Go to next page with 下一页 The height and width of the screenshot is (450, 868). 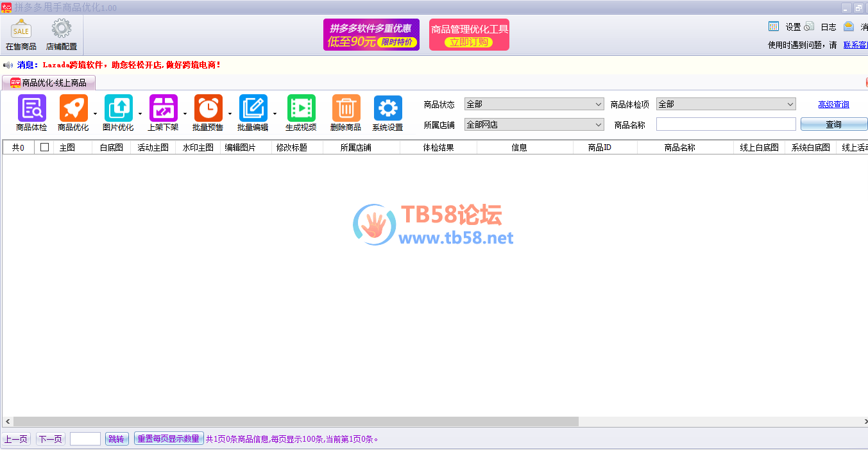coord(51,439)
